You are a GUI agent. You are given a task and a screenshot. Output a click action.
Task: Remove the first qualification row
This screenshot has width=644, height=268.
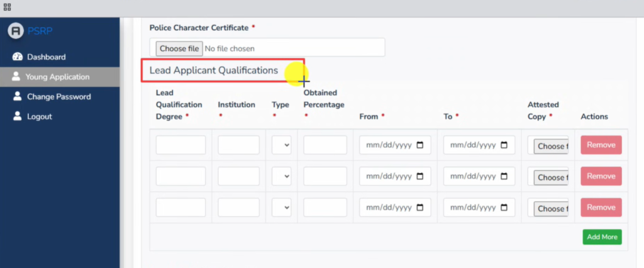[x=601, y=145]
